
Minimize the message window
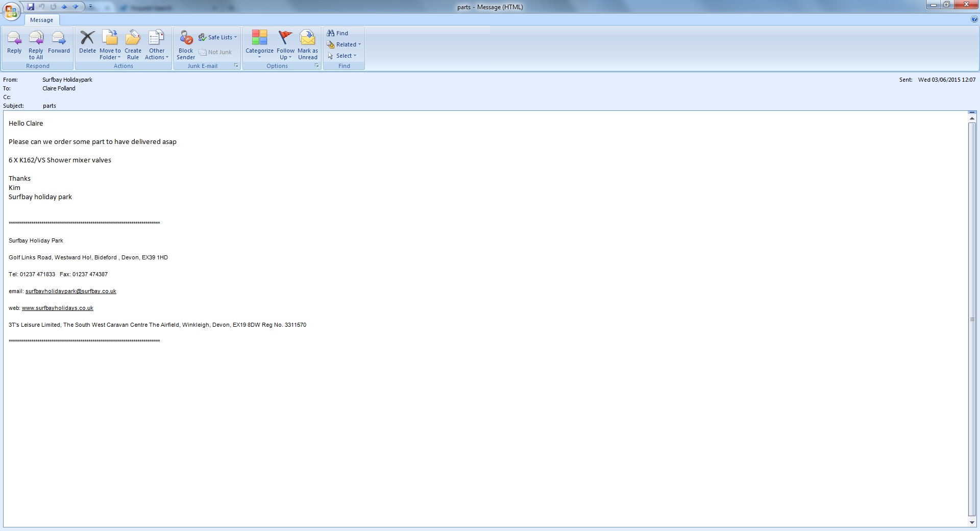(x=933, y=5)
